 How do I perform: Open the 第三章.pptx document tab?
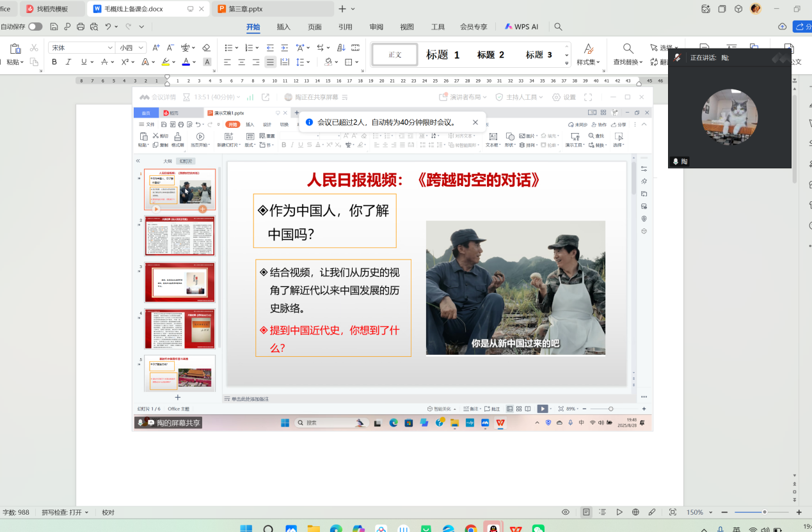pos(246,9)
